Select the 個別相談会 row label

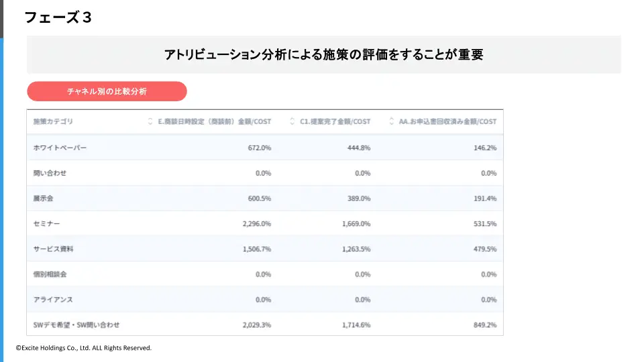tap(50, 274)
